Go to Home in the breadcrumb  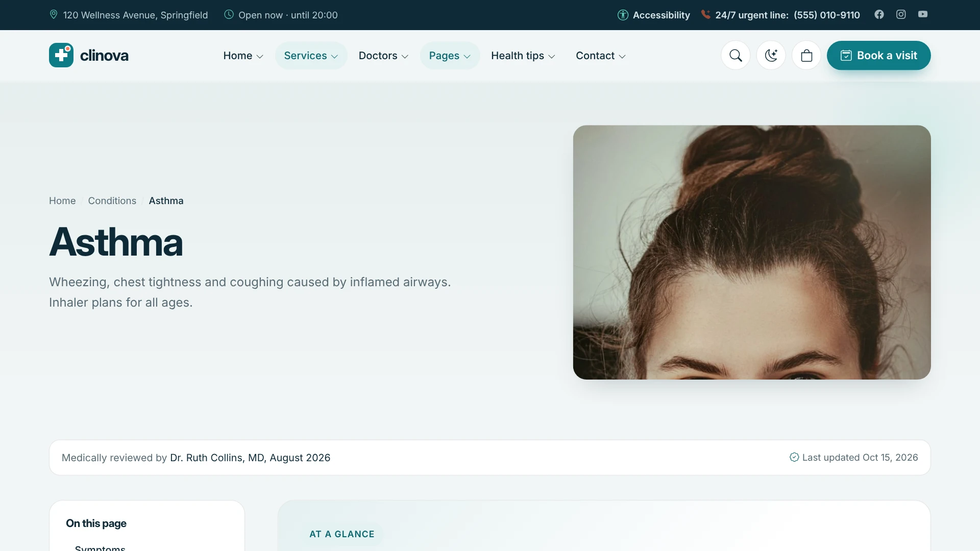point(62,201)
